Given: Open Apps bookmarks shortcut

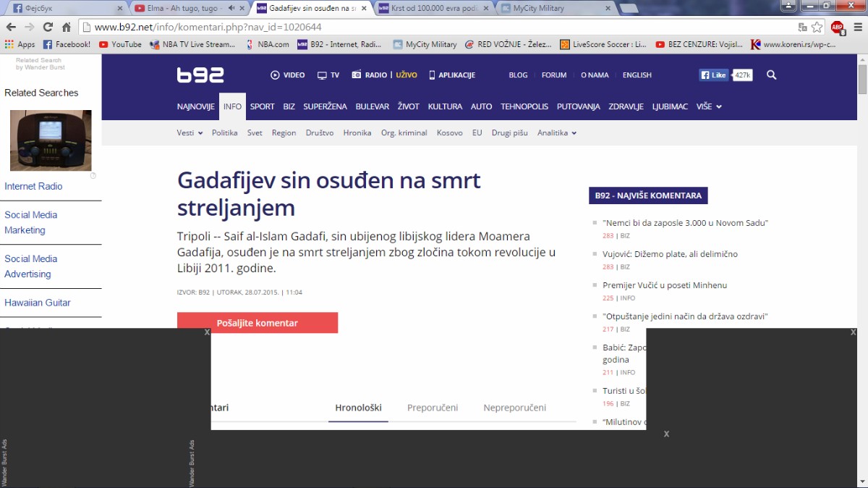Looking at the screenshot, I should 20,44.
